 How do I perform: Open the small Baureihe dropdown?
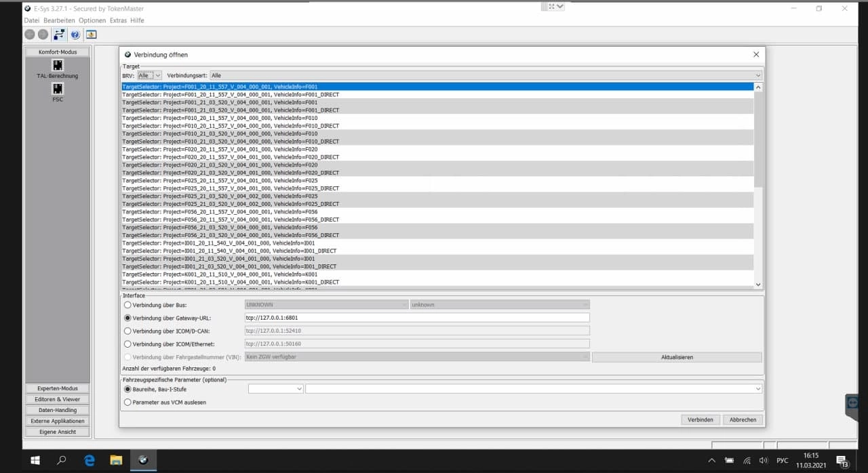point(275,389)
